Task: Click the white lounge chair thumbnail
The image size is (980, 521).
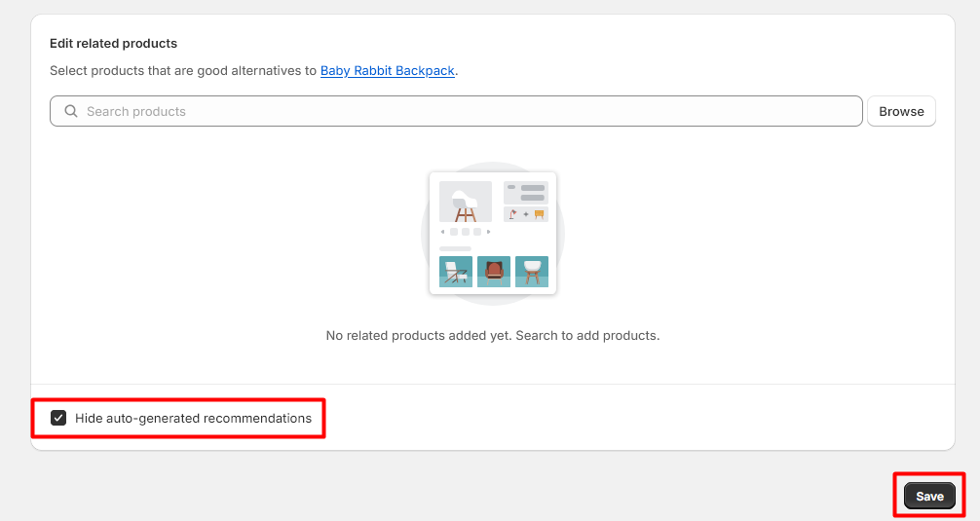Action: coord(455,272)
